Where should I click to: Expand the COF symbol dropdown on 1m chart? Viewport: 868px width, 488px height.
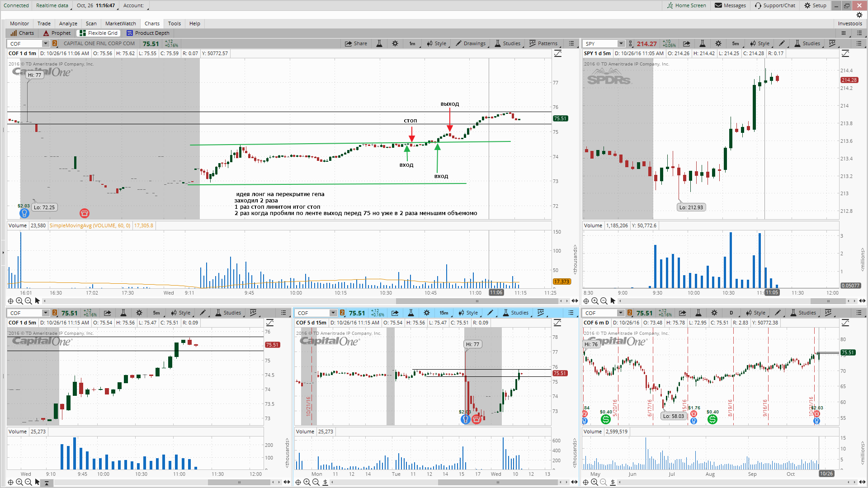tap(46, 43)
